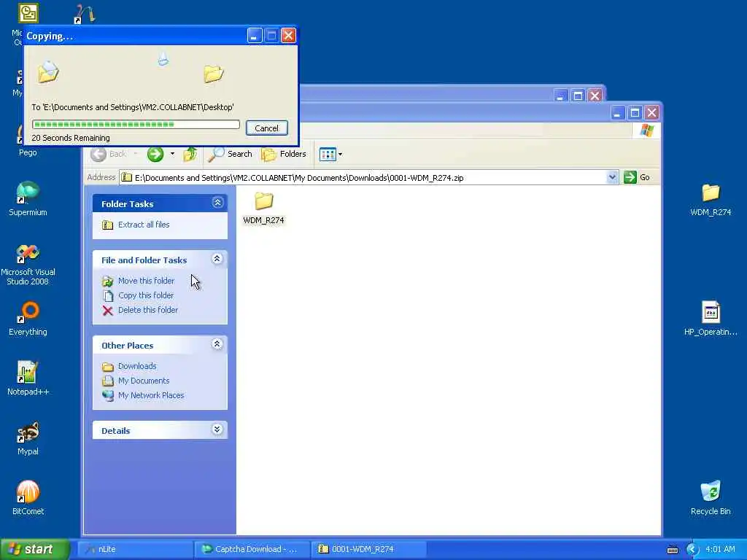The height and width of the screenshot is (560, 747).
Task: Collapse the Other Places panel
Action: (217, 344)
